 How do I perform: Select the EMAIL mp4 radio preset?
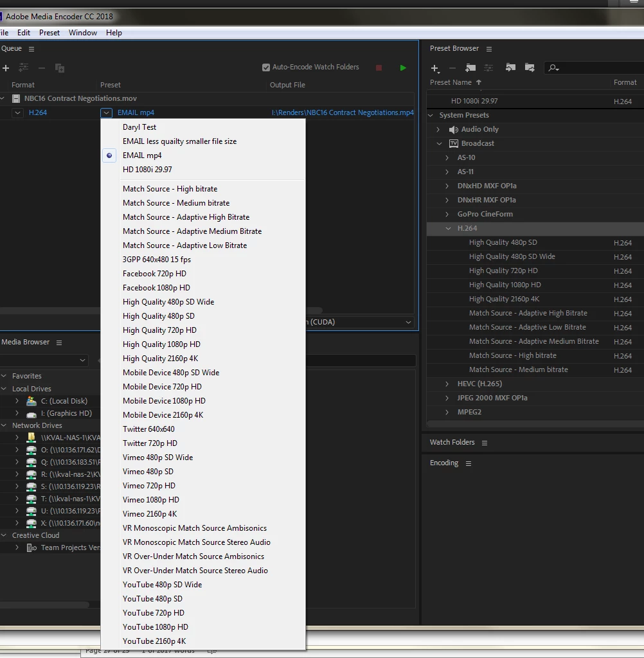tap(109, 156)
